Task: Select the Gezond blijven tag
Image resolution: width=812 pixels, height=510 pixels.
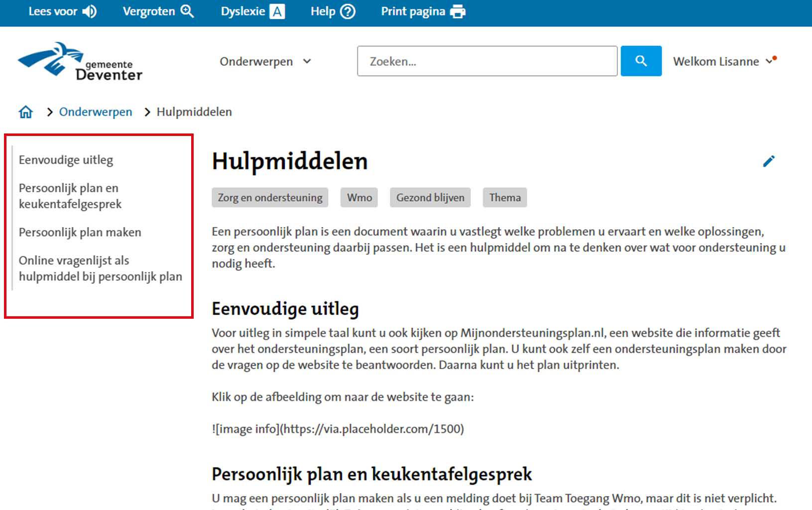Action: point(430,198)
